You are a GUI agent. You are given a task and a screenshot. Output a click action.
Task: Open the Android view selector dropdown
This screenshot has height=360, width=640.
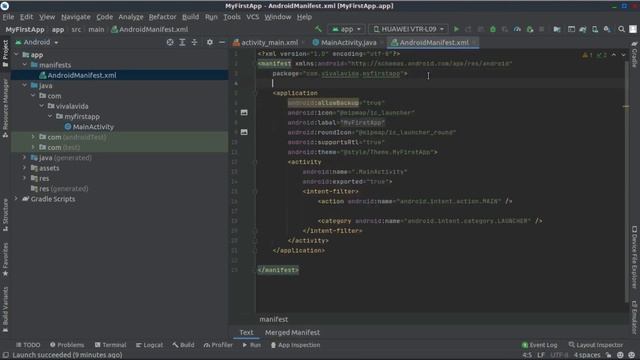click(37, 42)
